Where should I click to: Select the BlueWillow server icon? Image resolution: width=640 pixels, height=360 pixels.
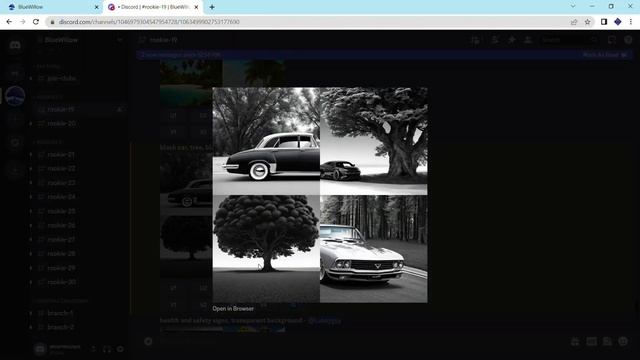click(15, 96)
